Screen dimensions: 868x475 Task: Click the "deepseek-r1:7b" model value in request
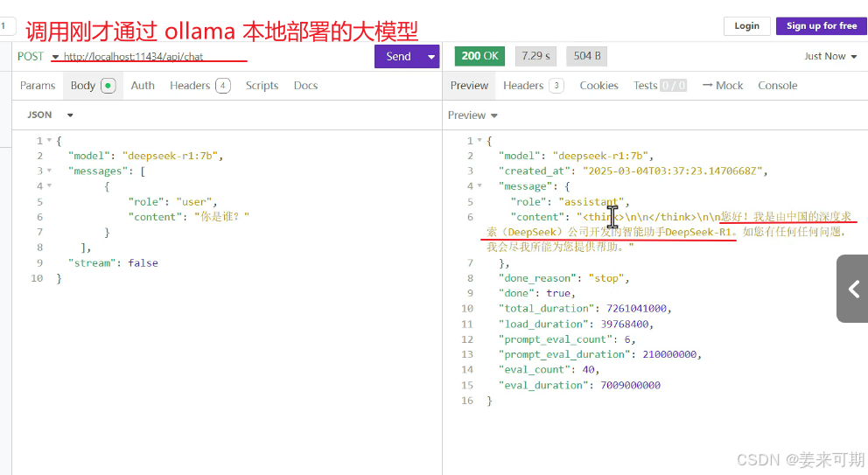[170, 156]
